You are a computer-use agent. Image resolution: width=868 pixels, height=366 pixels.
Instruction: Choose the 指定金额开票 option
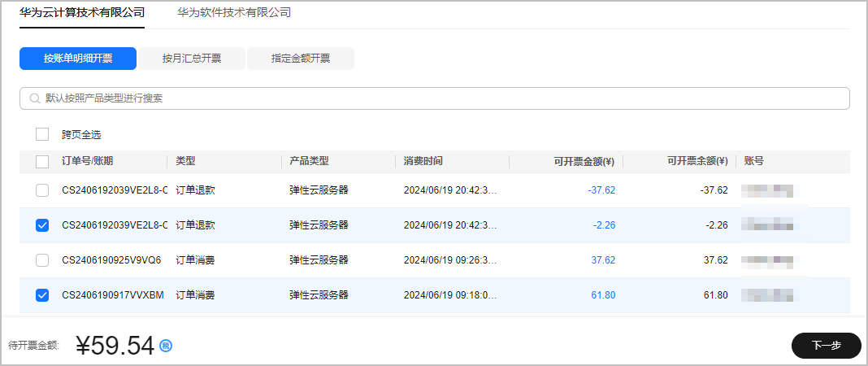(301, 59)
